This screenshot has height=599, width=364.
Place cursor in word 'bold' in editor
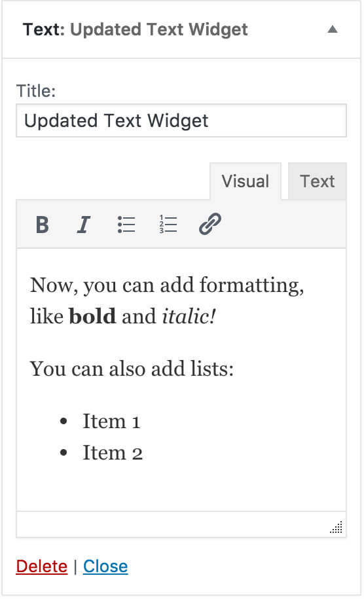tap(92, 316)
